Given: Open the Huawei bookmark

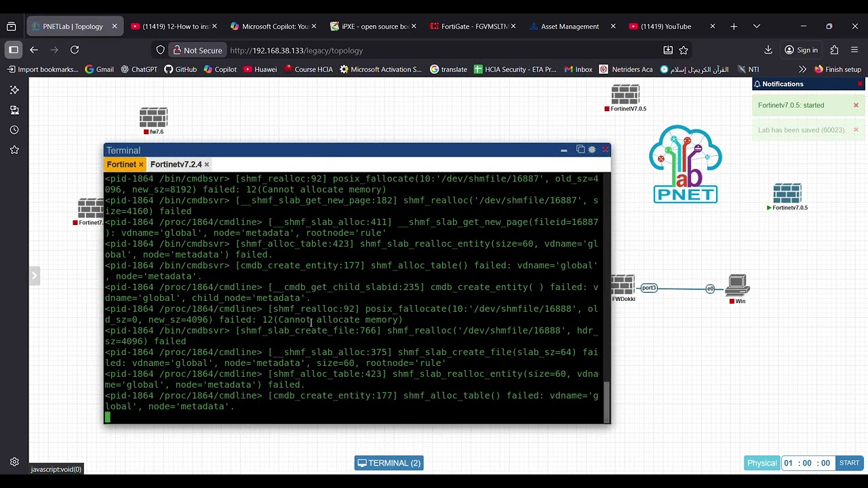Looking at the screenshot, I should [260, 69].
